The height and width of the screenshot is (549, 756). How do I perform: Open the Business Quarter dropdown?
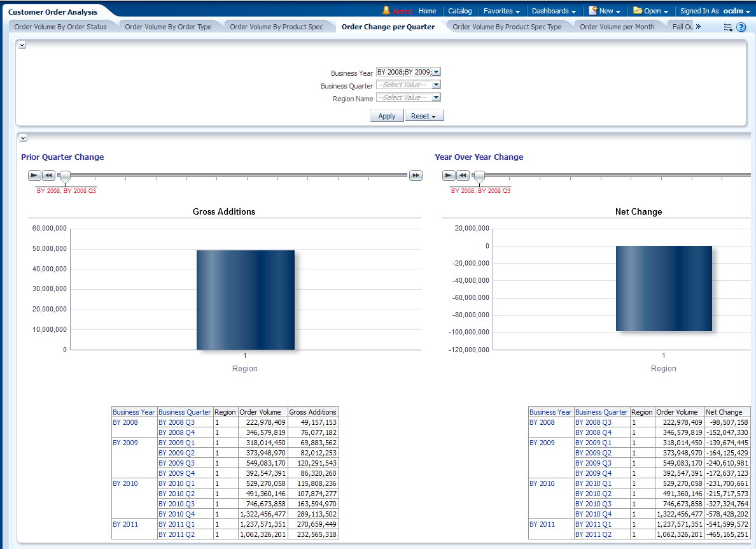[436, 85]
